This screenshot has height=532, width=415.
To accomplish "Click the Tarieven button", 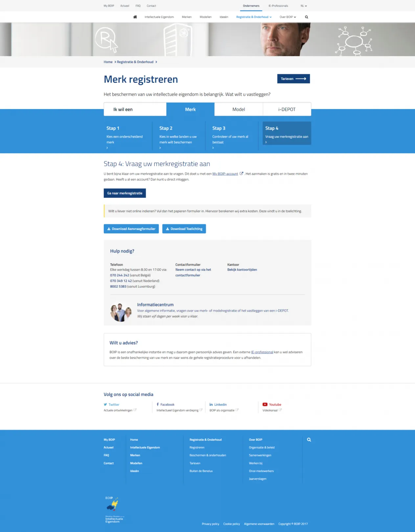I will (293, 79).
